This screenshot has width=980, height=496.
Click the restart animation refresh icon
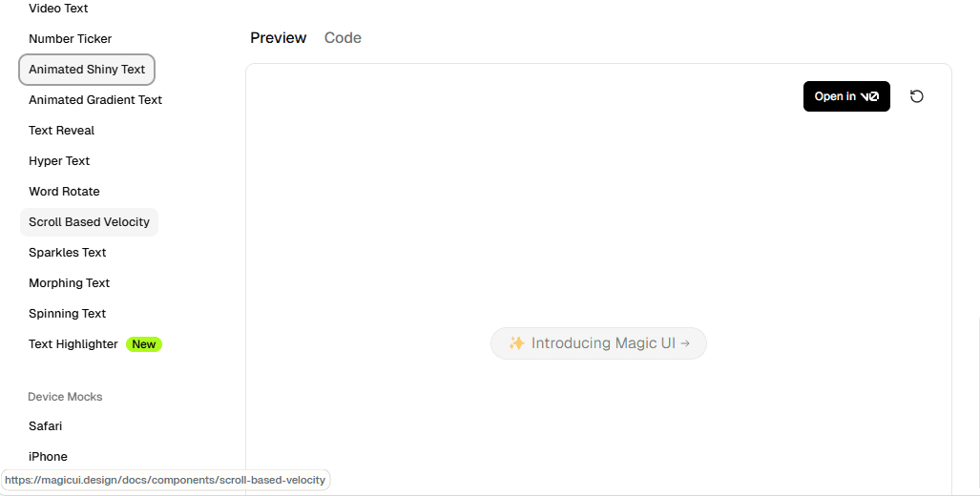click(x=917, y=96)
